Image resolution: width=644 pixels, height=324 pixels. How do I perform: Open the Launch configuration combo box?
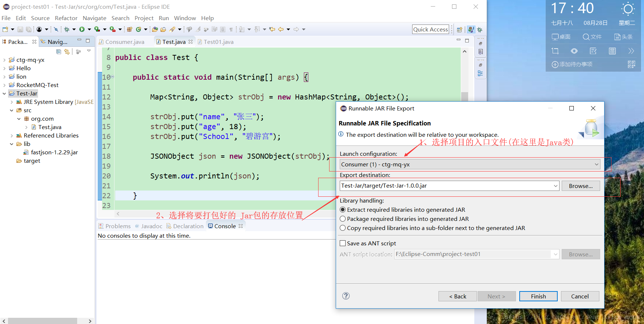coord(470,165)
